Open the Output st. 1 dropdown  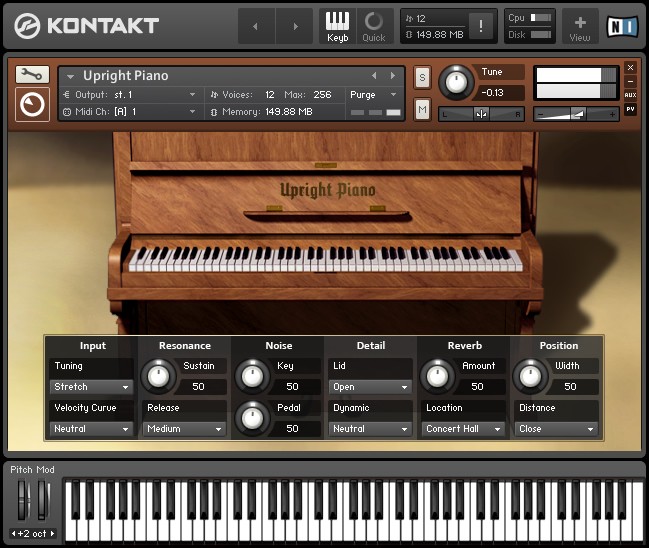[x=130, y=95]
